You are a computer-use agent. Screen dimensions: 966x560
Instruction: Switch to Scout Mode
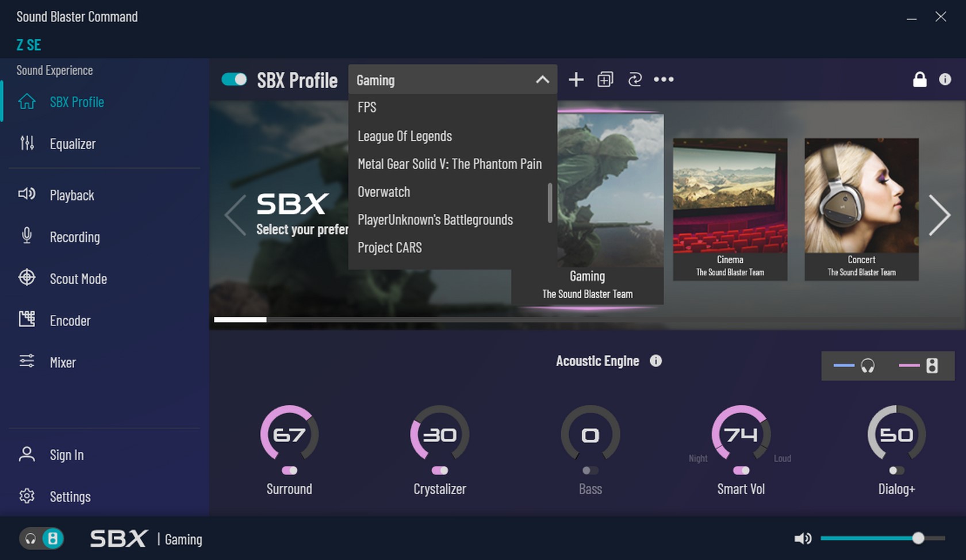(78, 279)
